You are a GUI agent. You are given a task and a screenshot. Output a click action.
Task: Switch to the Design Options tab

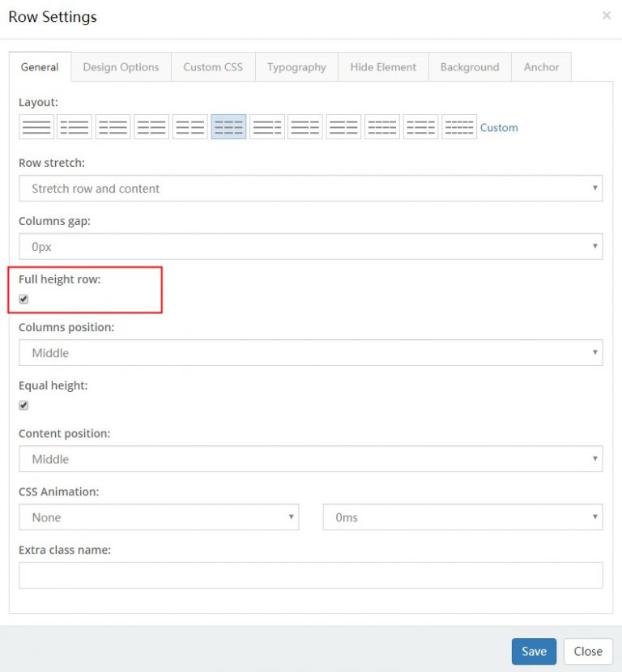121,67
